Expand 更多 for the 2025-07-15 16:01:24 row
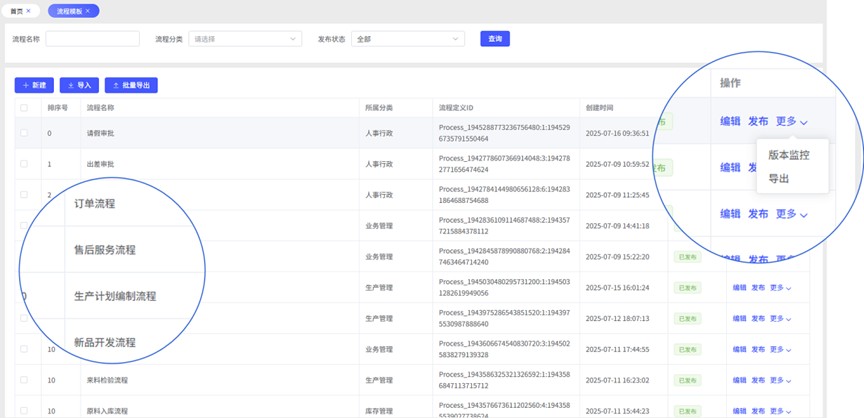864x418 pixels. point(780,287)
